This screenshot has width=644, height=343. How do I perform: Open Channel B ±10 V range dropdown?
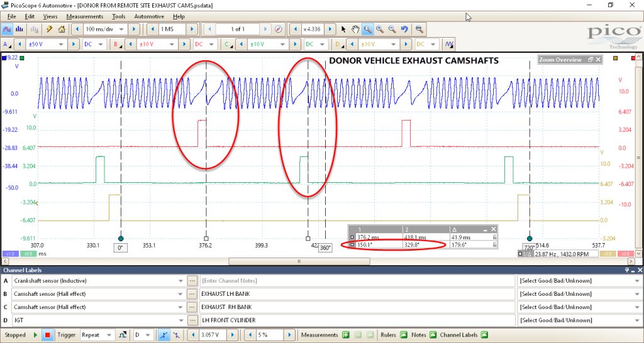tap(172, 45)
